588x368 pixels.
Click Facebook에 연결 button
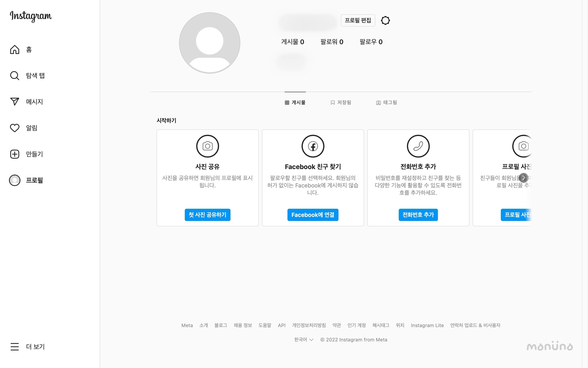pos(313,215)
